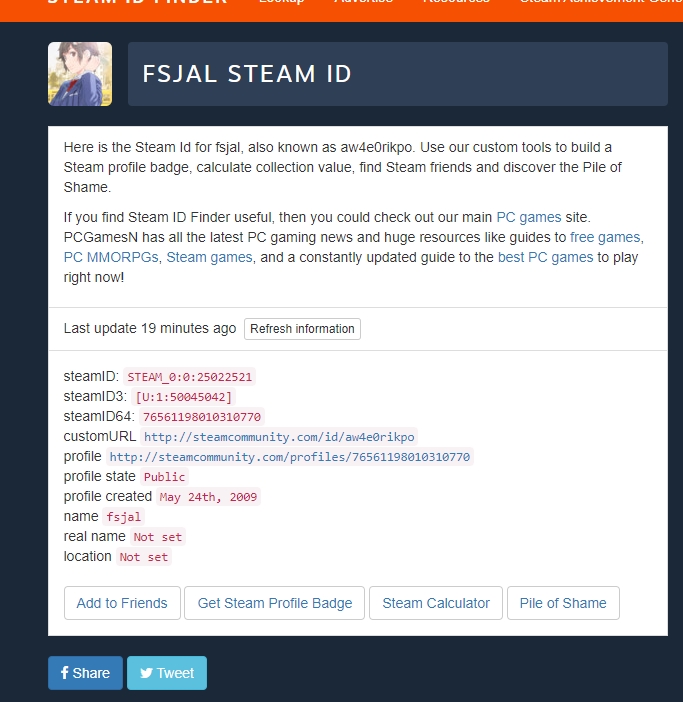Follow the best PC games link

point(546,257)
